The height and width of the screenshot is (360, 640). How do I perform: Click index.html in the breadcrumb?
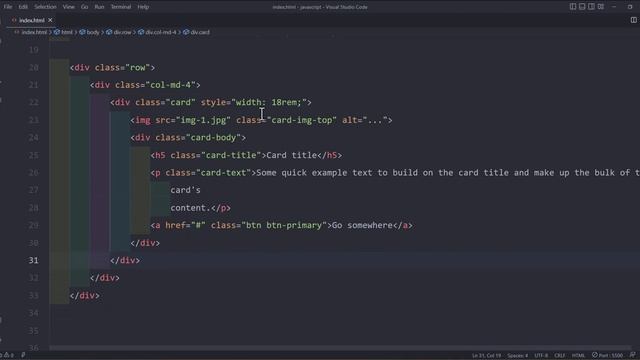[x=34, y=32]
